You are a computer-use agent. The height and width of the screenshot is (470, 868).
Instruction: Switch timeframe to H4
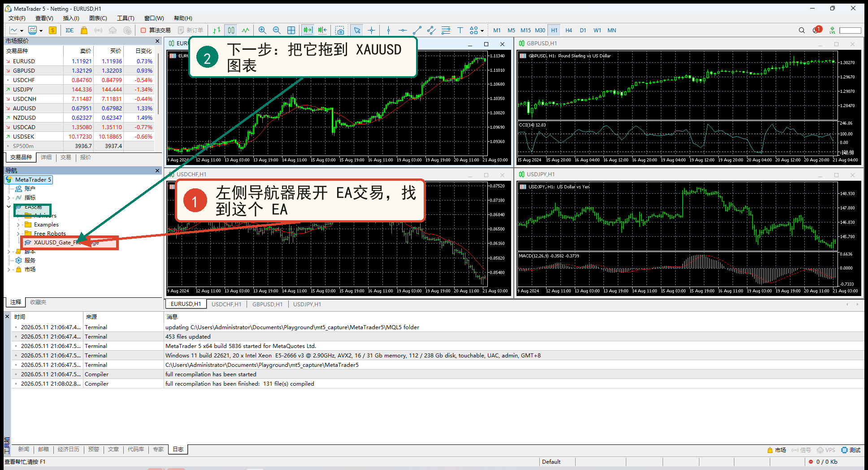point(569,30)
